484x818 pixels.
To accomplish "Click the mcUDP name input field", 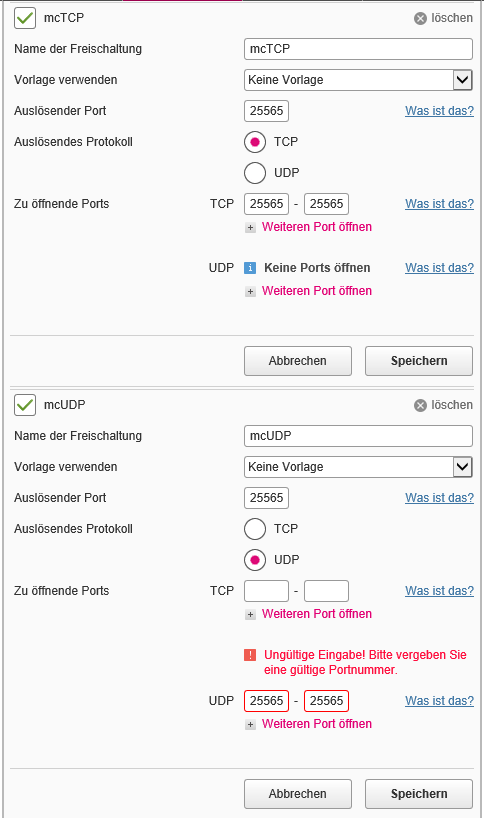I will pos(358,436).
